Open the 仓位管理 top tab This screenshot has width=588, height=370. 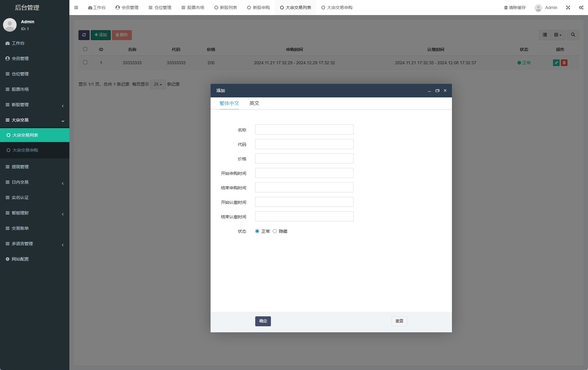pyautogui.click(x=160, y=8)
